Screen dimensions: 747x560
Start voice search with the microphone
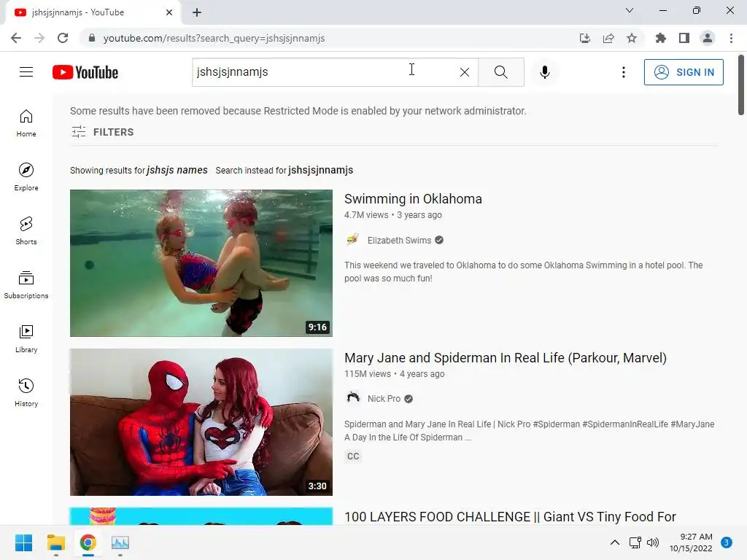[544, 72]
